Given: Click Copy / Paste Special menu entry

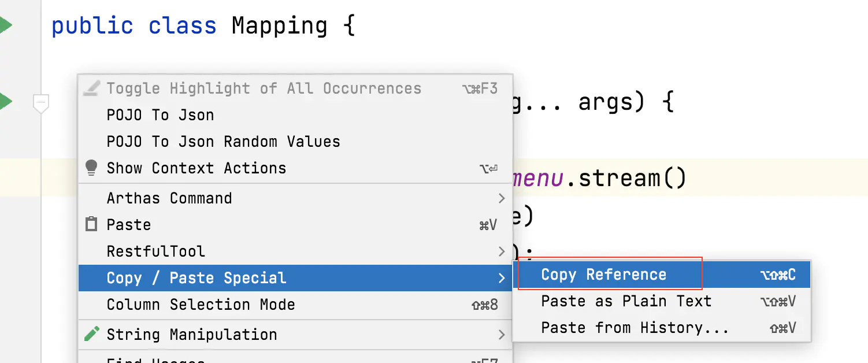Looking at the screenshot, I should (196, 278).
